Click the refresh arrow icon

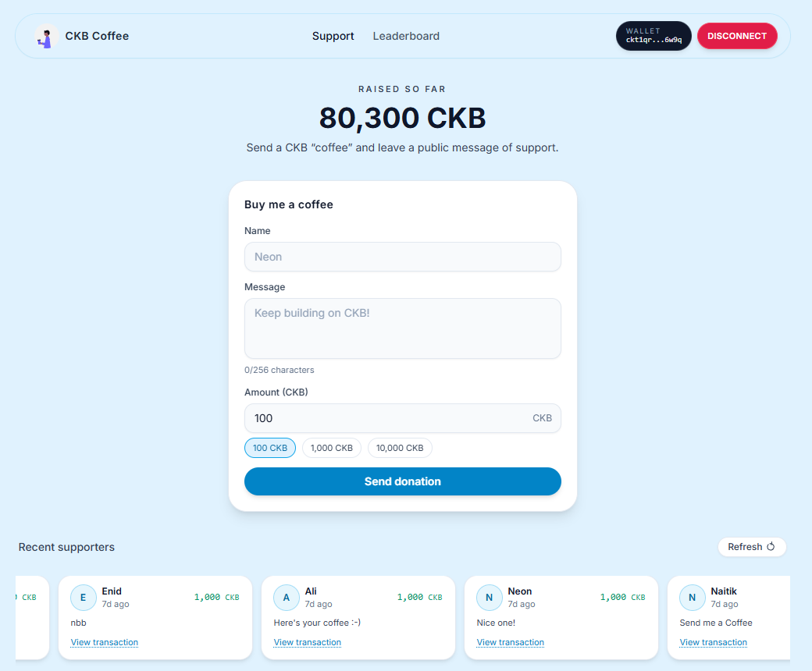(771, 547)
